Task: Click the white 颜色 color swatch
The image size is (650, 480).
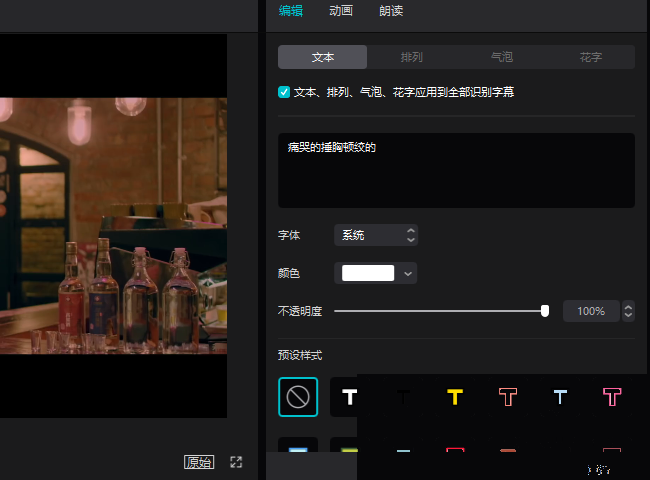Action: point(368,273)
